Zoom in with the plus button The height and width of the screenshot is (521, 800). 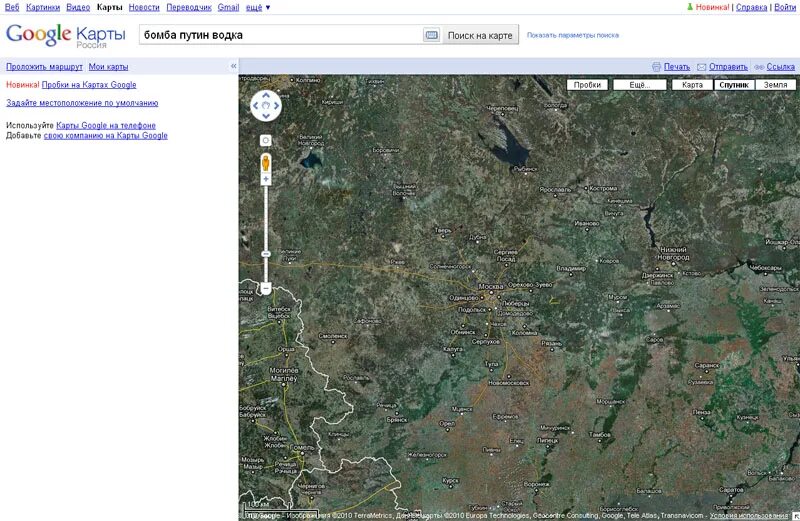(x=266, y=179)
